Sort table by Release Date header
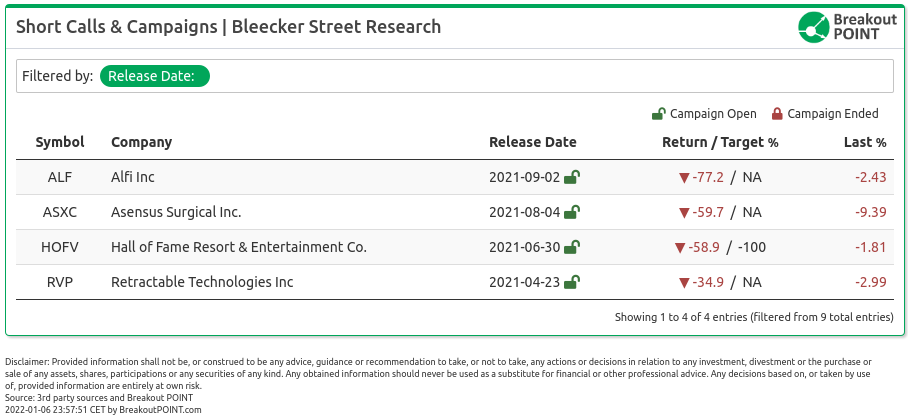908x417 pixels. coord(533,142)
